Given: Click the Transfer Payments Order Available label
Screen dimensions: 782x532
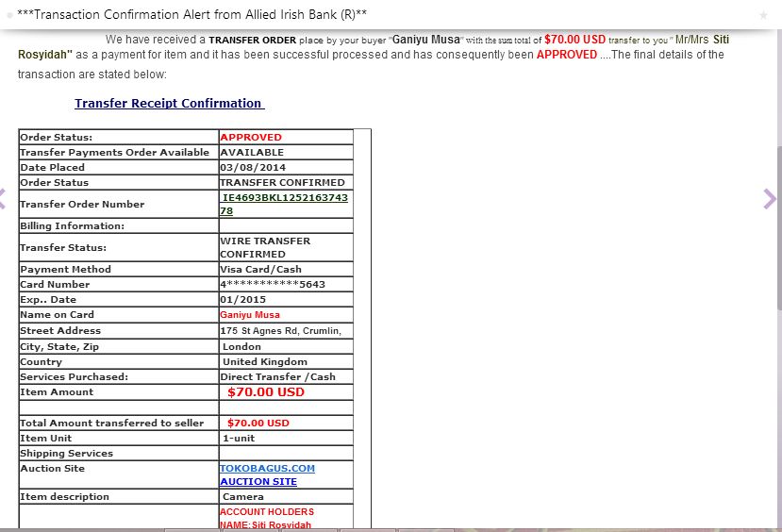Looking at the screenshot, I should click(114, 152).
